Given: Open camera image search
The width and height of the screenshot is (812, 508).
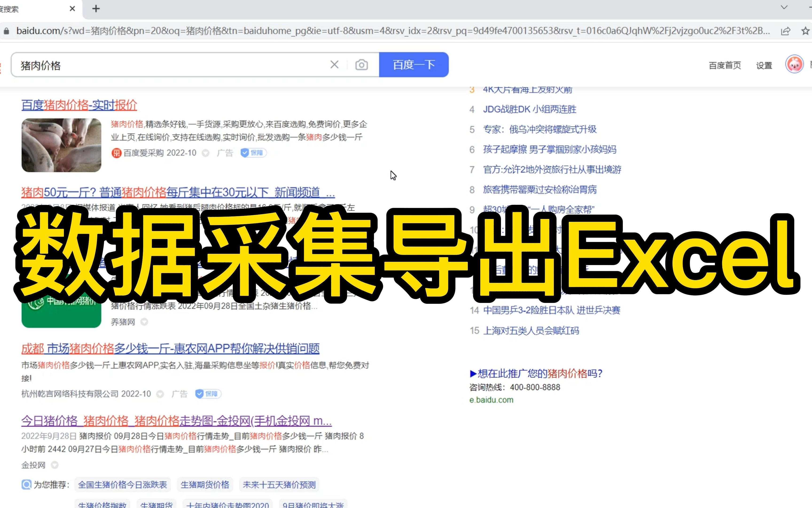Looking at the screenshot, I should pos(361,64).
